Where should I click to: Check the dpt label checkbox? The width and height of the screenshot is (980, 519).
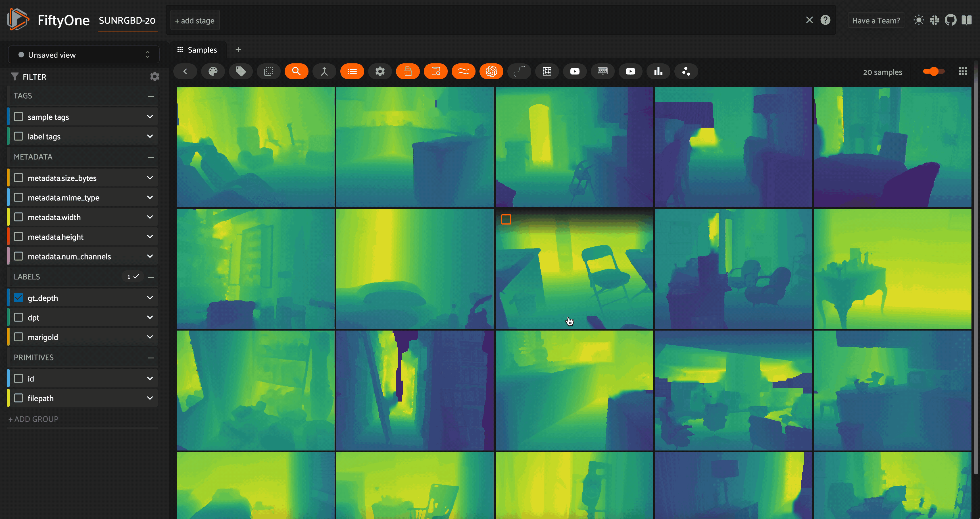18,317
